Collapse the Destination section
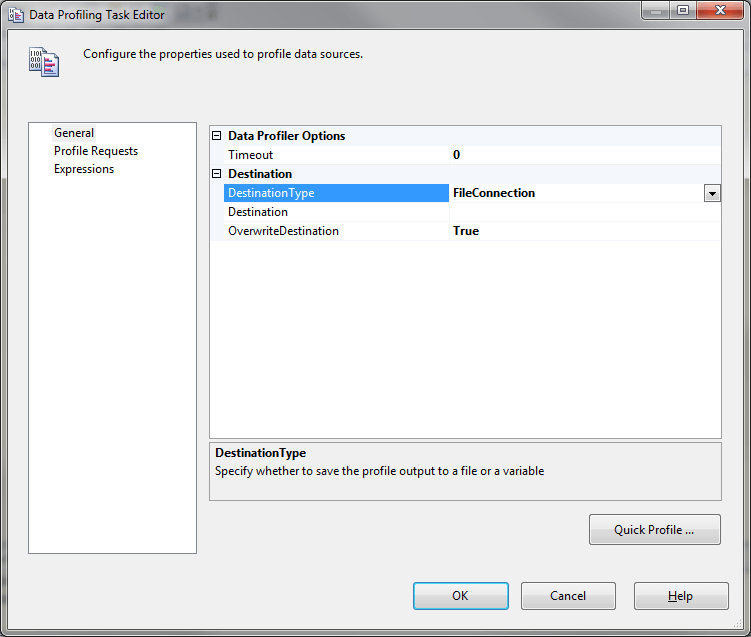751x637 pixels. tap(217, 174)
